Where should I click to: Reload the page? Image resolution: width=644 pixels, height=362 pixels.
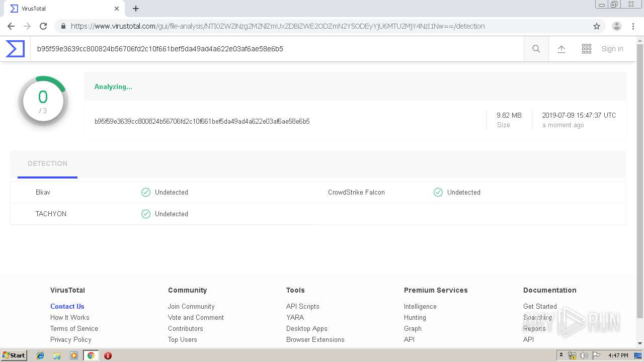[x=43, y=26]
